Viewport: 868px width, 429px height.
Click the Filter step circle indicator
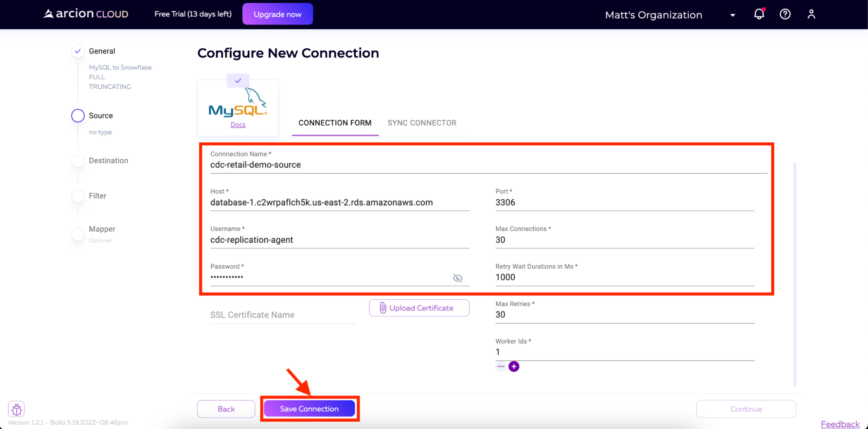click(78, 196)
